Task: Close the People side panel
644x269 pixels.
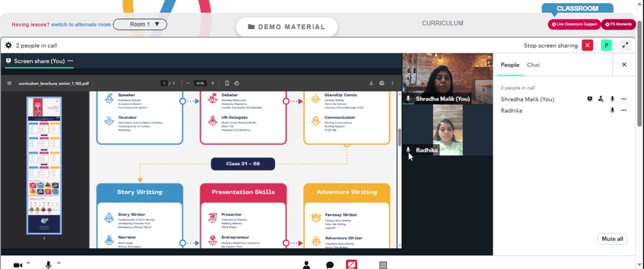Action: (x=624, y=65)
